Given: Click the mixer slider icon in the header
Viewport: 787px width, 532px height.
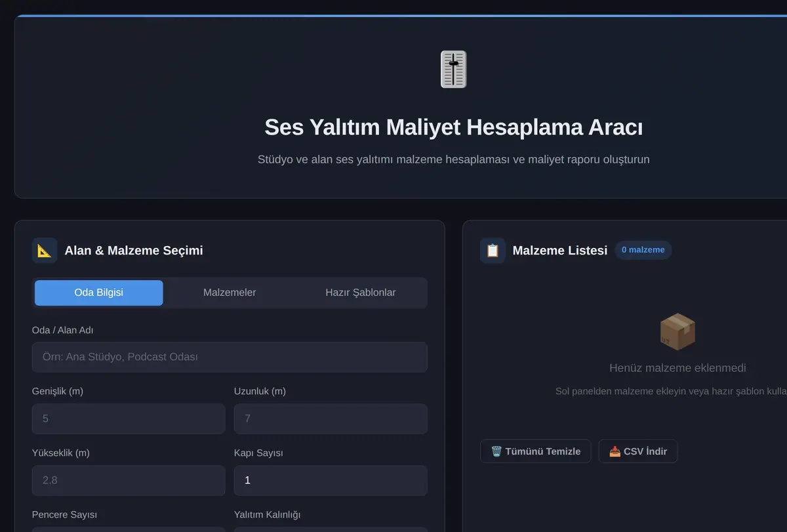Looking at the screenshot, I should pos(453,69).
